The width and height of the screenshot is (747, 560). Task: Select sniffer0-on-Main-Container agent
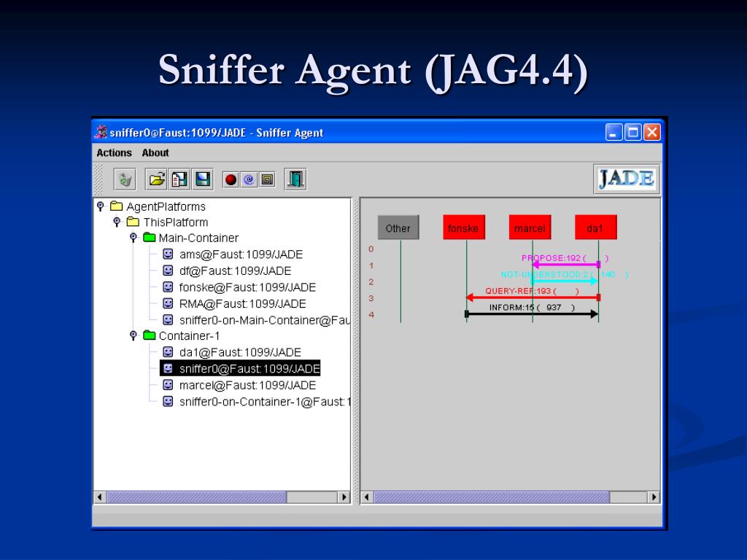256,320
